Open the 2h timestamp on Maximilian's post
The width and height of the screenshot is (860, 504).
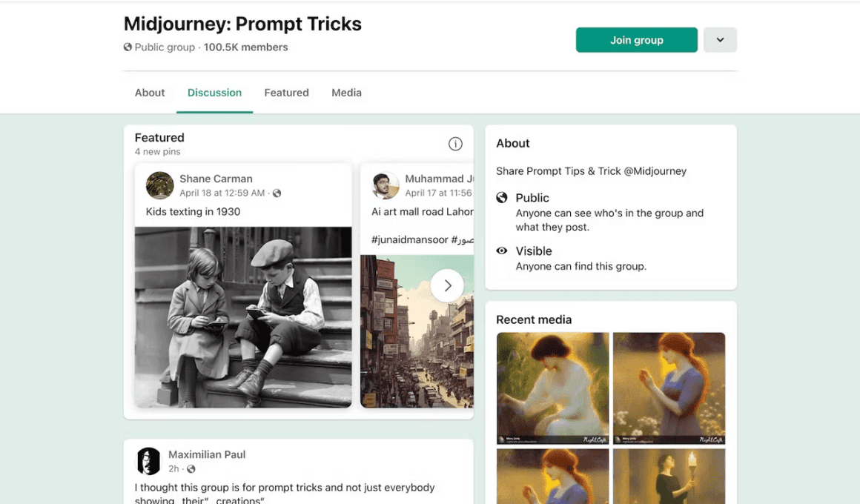[174, 469]
